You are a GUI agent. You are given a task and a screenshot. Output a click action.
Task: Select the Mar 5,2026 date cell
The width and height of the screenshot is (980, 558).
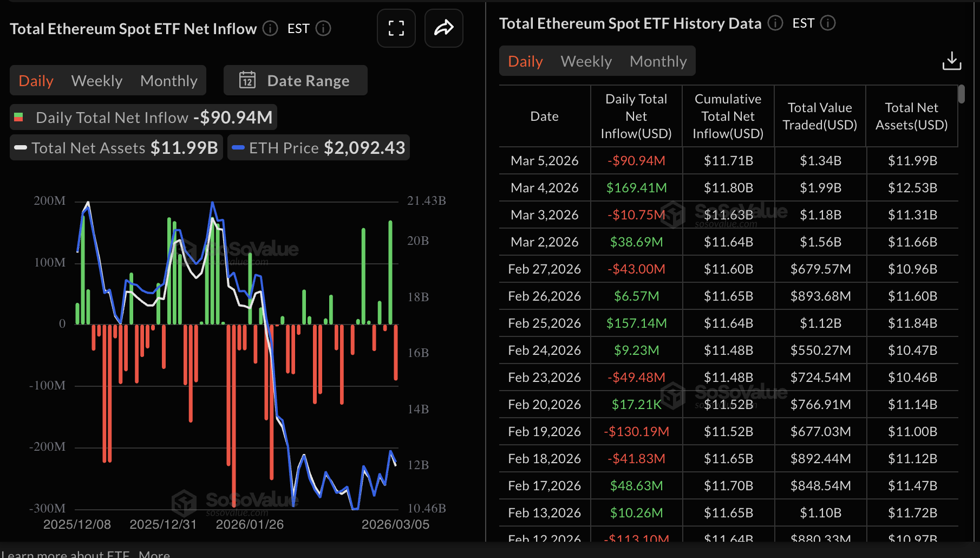pos(545,161)
